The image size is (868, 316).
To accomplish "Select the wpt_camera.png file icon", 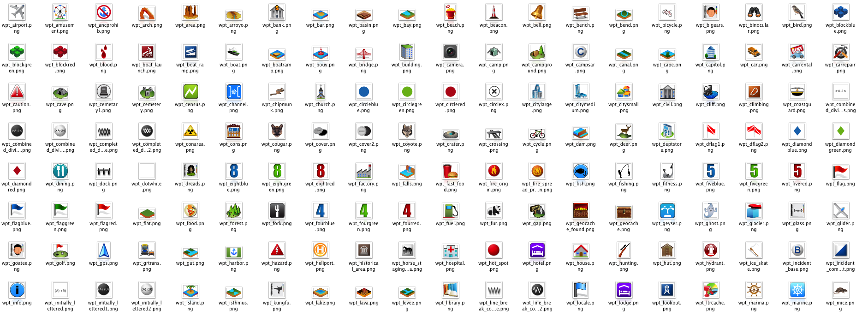I will pos(450,52).
